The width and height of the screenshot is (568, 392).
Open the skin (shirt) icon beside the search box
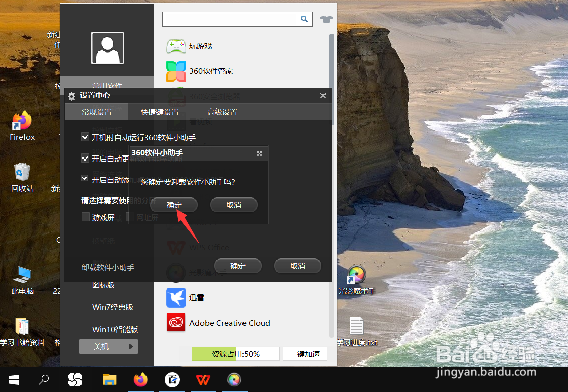326,19
